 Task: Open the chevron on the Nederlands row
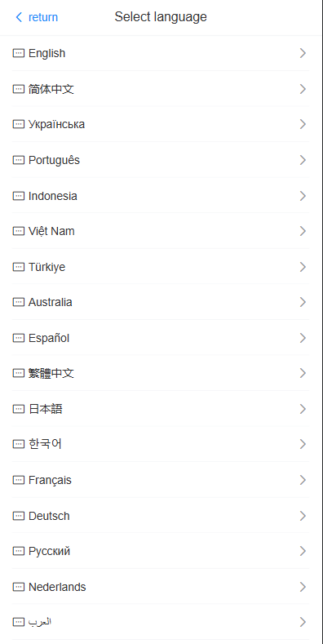[303, 587]
